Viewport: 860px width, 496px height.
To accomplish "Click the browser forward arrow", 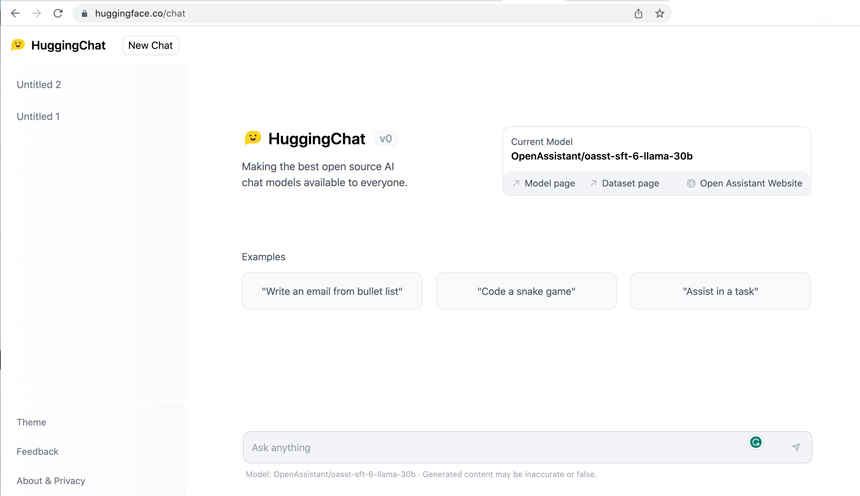I will (x=36, y=13).
